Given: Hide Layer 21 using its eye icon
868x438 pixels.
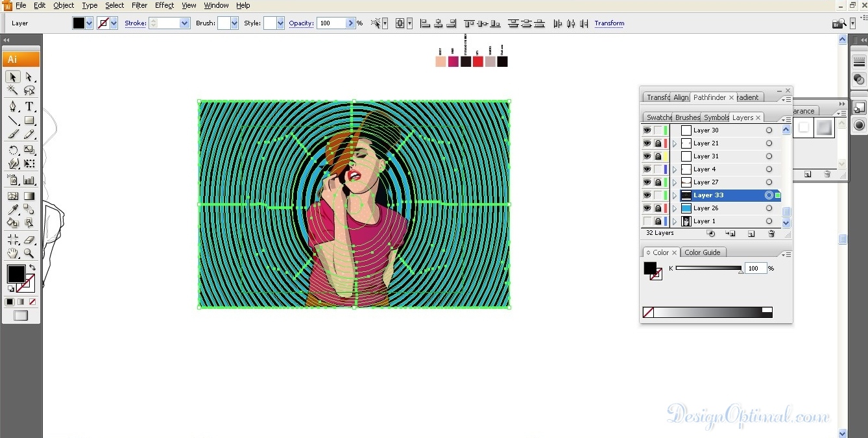Looking at the screenshot, I should (647, 143).
